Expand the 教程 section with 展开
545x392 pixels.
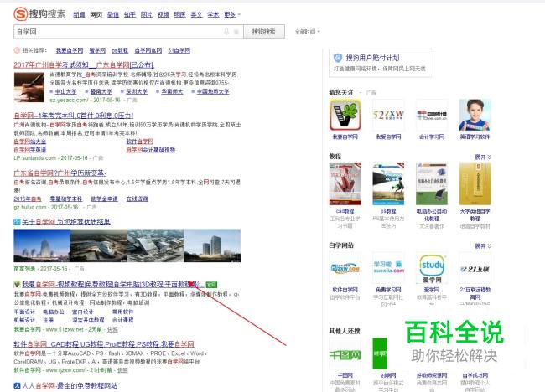pos(483,157)
